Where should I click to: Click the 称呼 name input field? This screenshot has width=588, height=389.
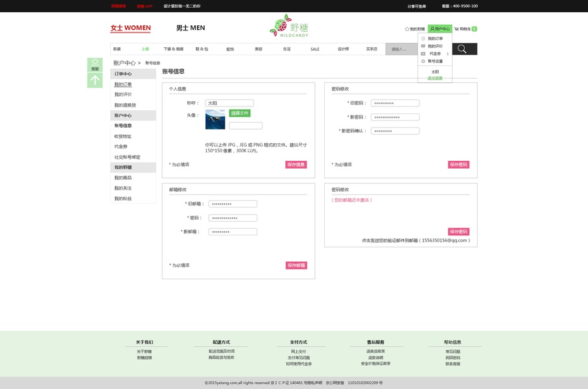tap(229, 103)
